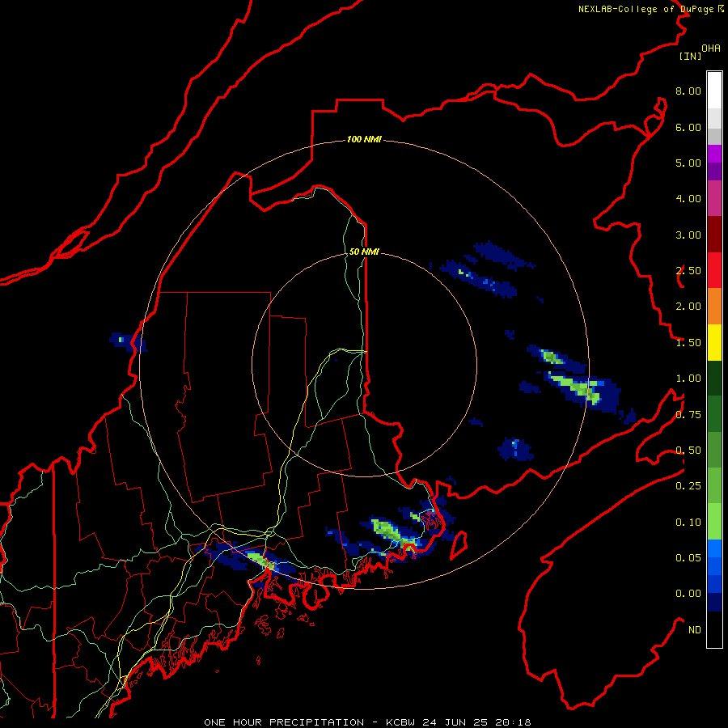The width and height of the screenshot is (728, 728).
Task: Select the light blue color scale swatch
Action: click(x=714, y=548)
